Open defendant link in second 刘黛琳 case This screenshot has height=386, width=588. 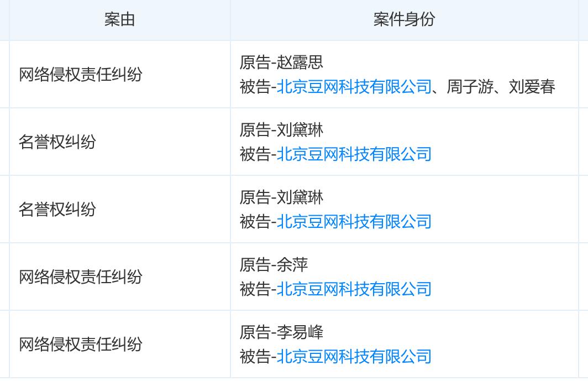(354, 222)
